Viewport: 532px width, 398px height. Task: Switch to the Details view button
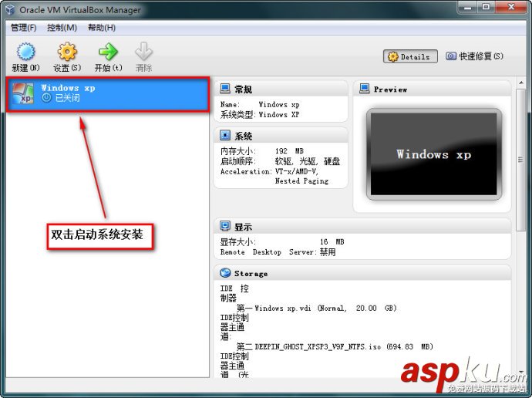coord(410,56)
